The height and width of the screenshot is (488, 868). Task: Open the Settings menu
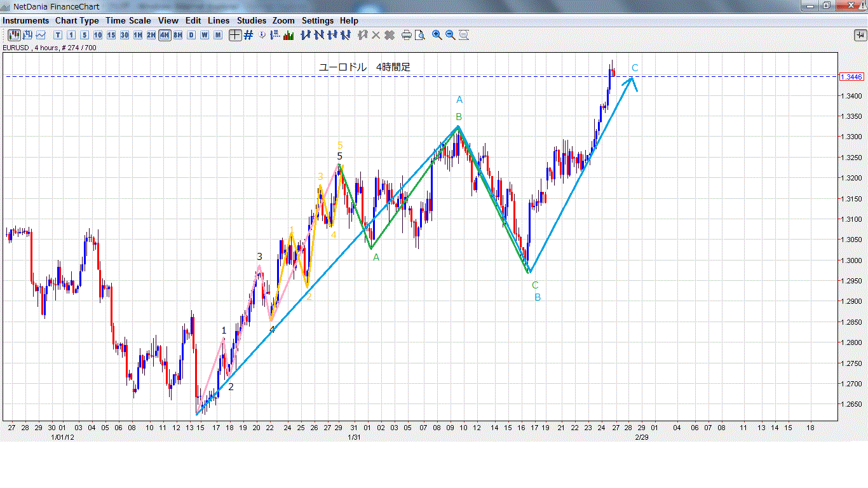(318, 20)
